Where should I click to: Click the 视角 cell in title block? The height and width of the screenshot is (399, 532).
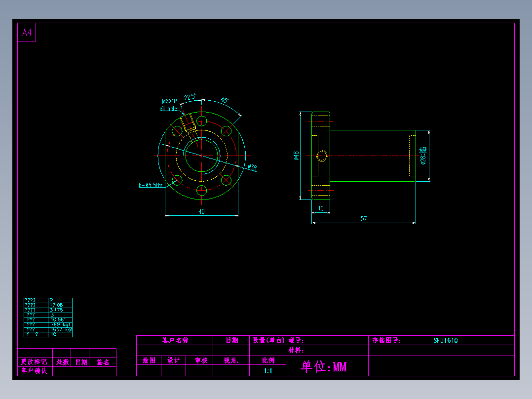231,360
